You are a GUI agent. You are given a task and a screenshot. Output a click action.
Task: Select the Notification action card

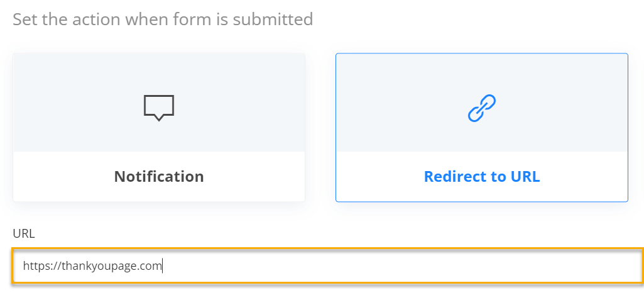pyautogui.click(x=159, y=127)
